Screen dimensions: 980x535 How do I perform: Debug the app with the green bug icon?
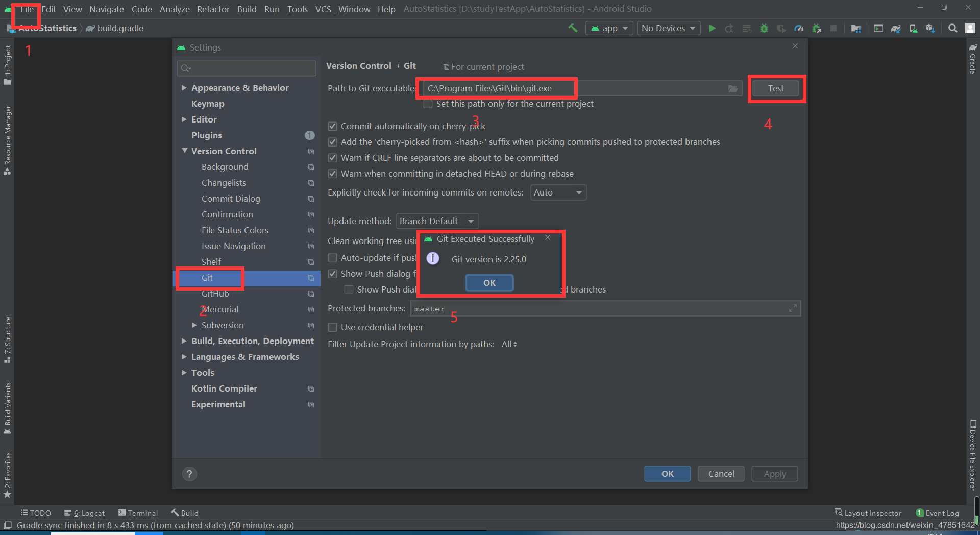pos(764,28)
